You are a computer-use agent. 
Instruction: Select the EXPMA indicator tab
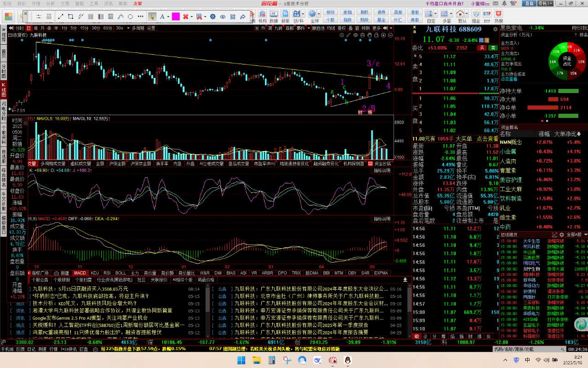(x=381, y=273)
